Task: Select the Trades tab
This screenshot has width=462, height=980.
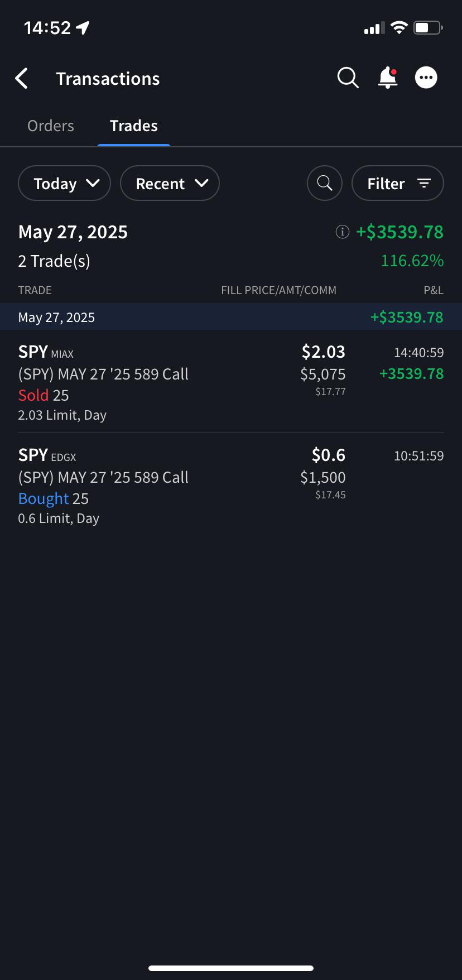Action: tap(134, 126)
